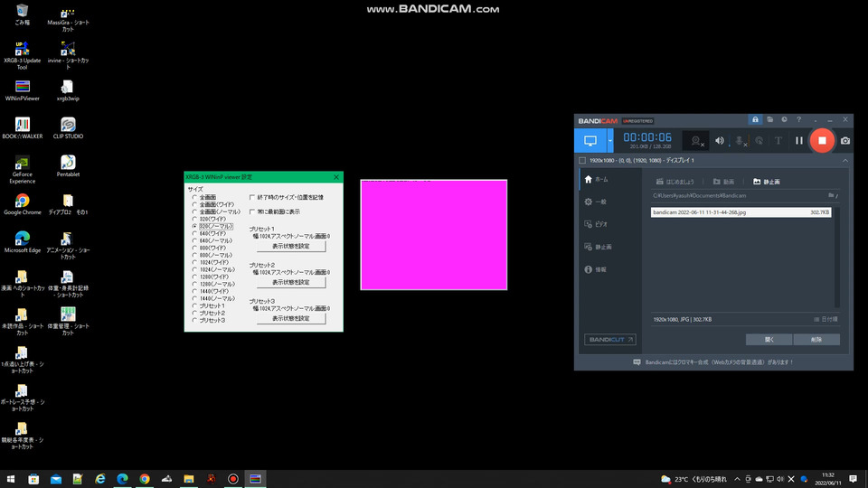Select the Pentablet desktop icon
This screenshot has width=868, height=488.
point(68,166)
